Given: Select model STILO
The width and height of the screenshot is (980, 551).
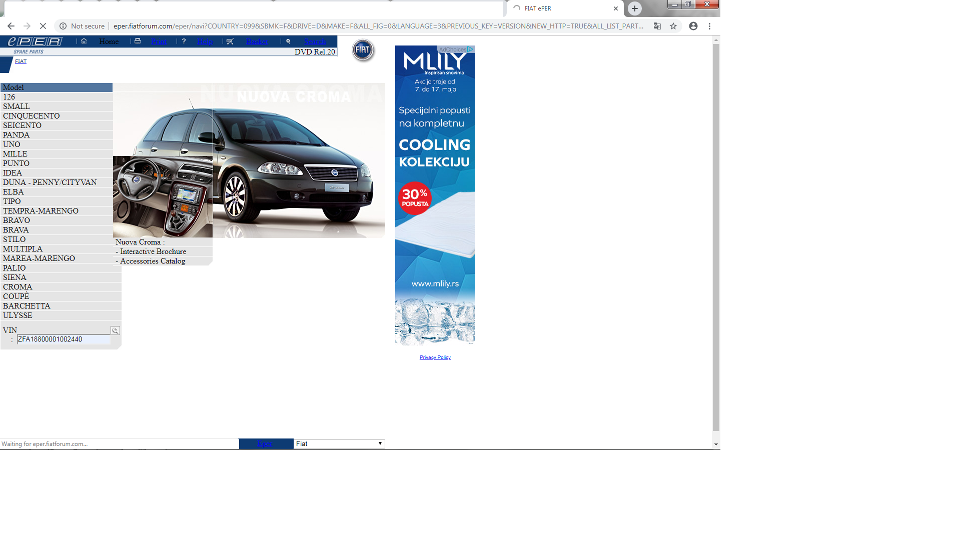Looking at the screenshot, I should (x=57, y=239).
